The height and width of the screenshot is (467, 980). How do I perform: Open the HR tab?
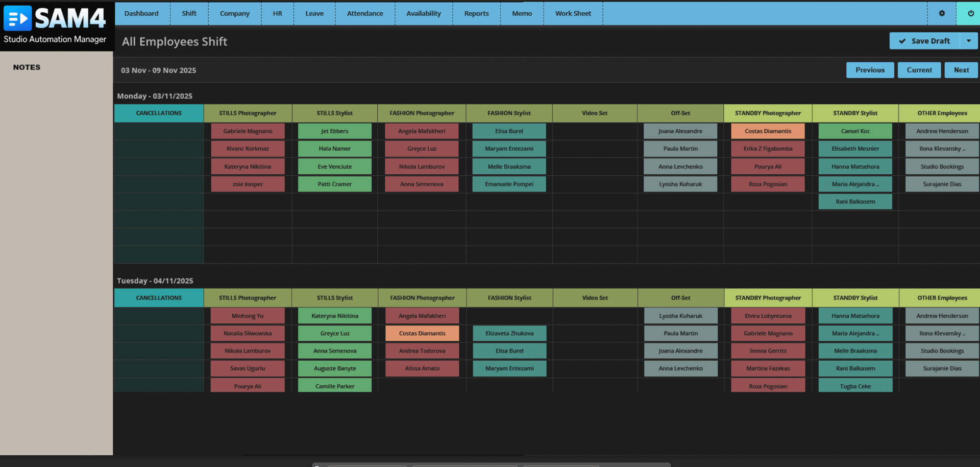[x=277, y=13]
